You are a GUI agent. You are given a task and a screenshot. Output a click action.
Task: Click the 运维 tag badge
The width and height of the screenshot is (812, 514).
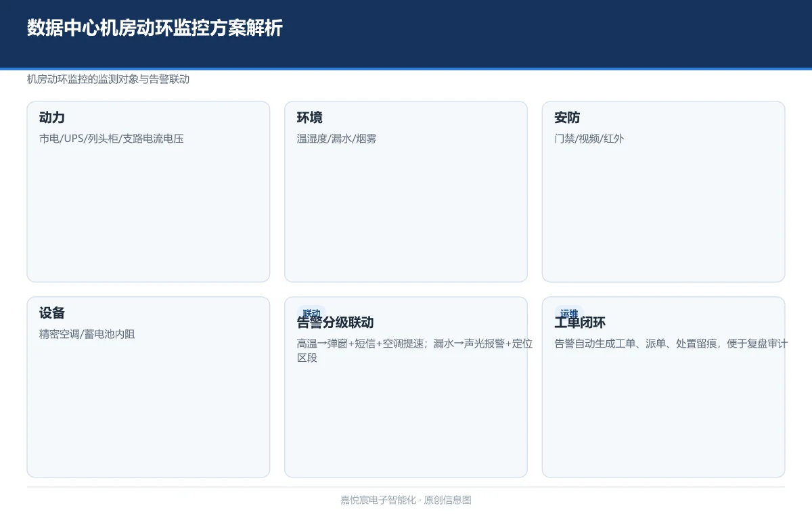(569, 313)
